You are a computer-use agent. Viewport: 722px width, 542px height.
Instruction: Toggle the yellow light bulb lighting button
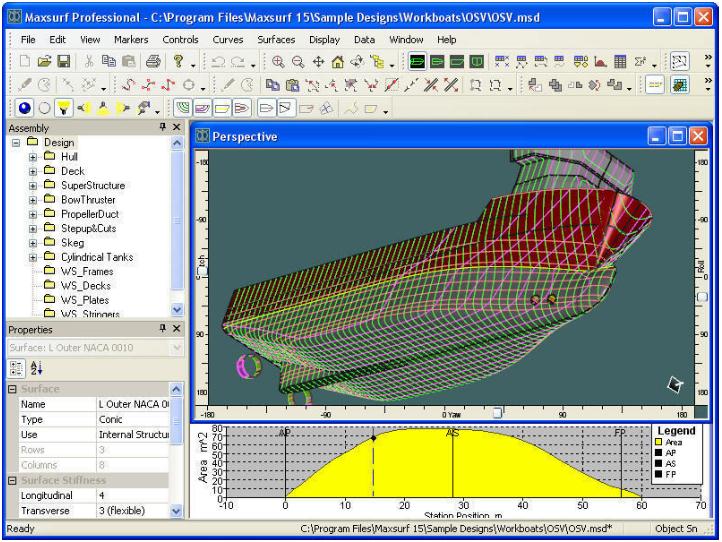[62, 108]
